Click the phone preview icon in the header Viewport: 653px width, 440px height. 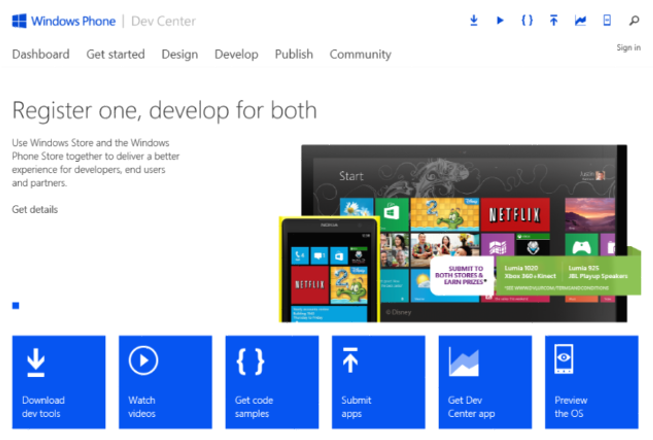click(607, 20)
